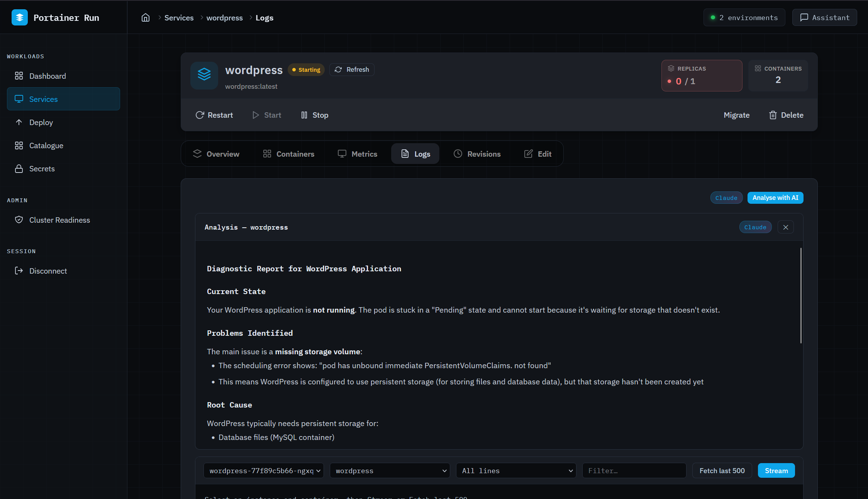Open the wordpress container dropdown

click(390, 471)
